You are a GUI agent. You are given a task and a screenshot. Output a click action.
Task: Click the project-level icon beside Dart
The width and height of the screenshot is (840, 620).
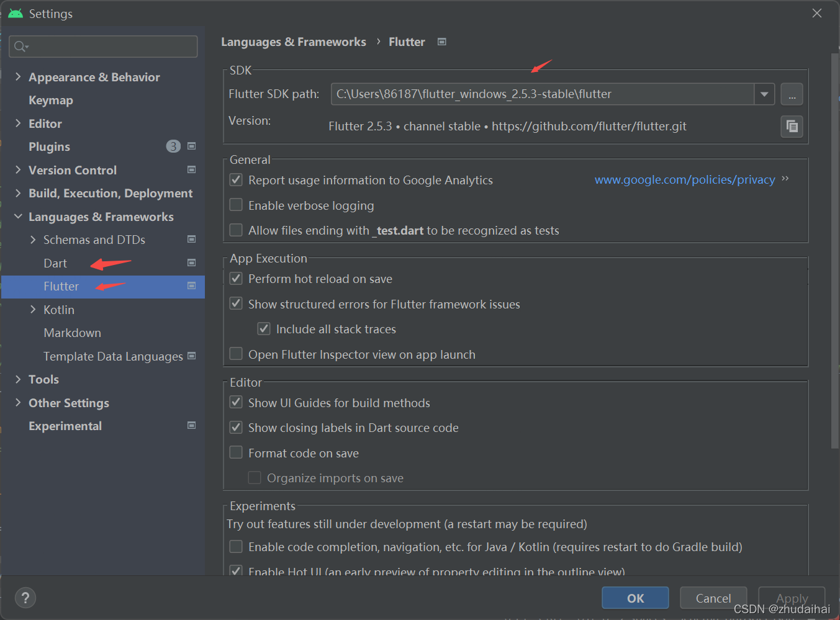(192, 263)
